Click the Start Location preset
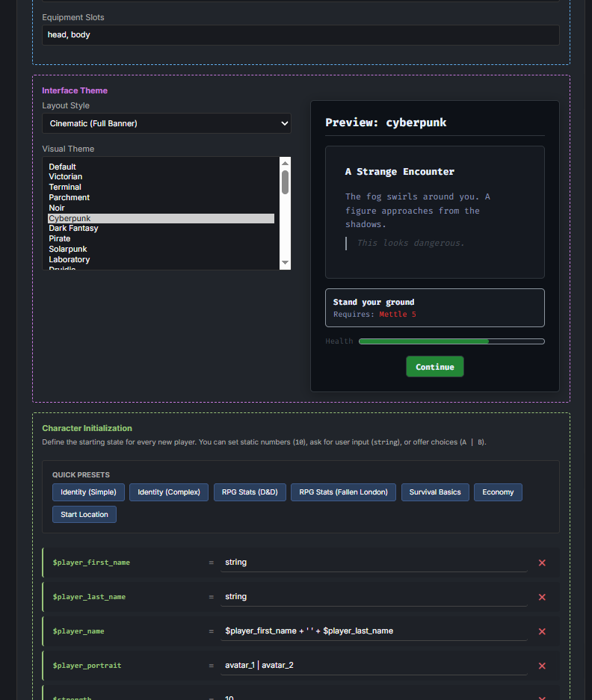Image resolution: width=592 pixels, height=700 pixels. (84, 515)
